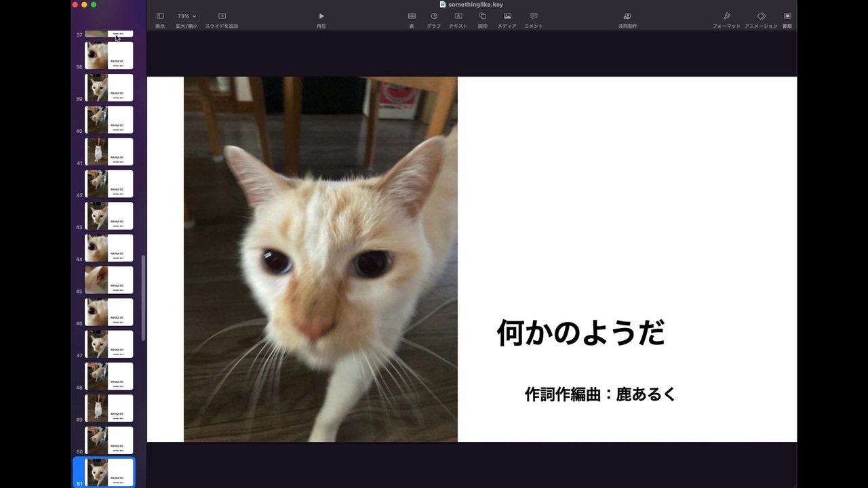The height and width of the screenshot is (488, 868).
Task: Add a new slide (スライドを追加)
Action: pyautogui.click(x=222, y=20)
